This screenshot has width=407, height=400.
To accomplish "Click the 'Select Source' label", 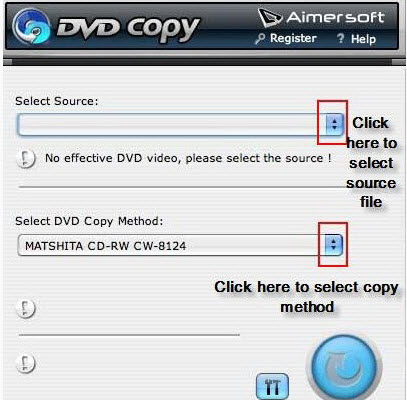I will point(57,101).
